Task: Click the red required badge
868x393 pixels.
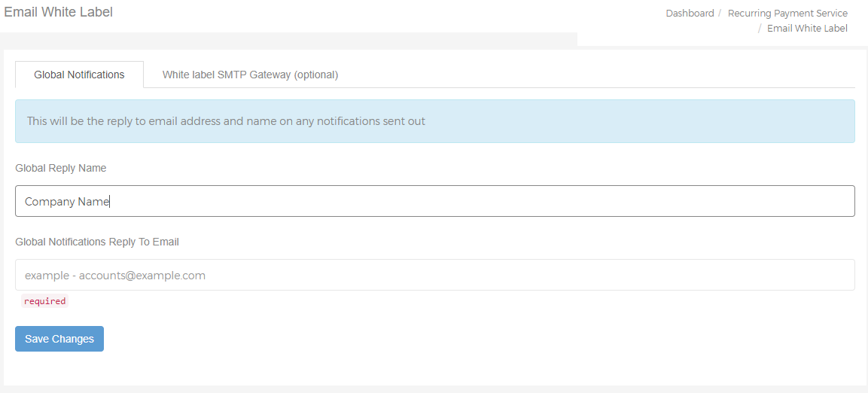Action: coord(45,301)
